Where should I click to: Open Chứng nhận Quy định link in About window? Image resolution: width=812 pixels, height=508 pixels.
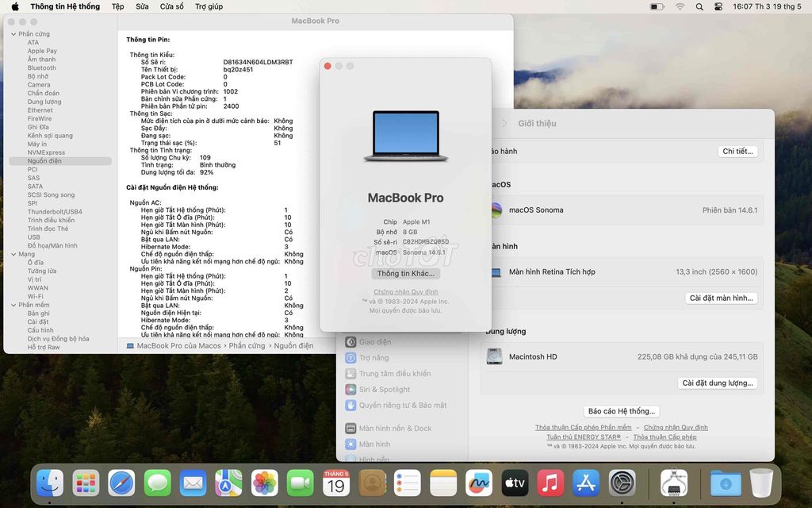(406, 292)
